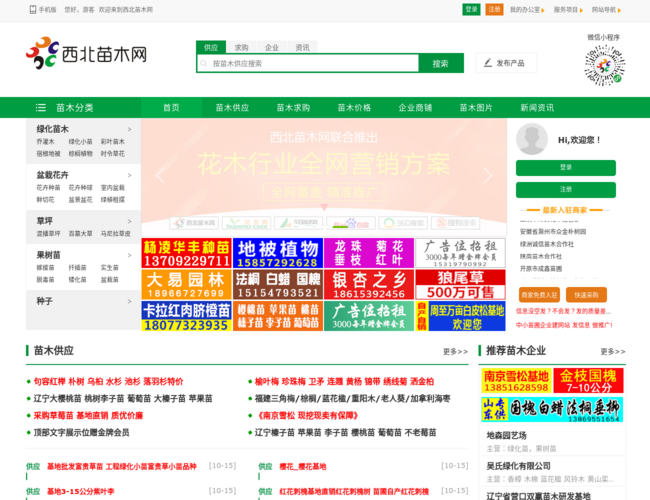Image resolution: width=650 pixels, height=500 pixels.
Task: Open 混播草坪 under 草坪
Action: point(48,233)
